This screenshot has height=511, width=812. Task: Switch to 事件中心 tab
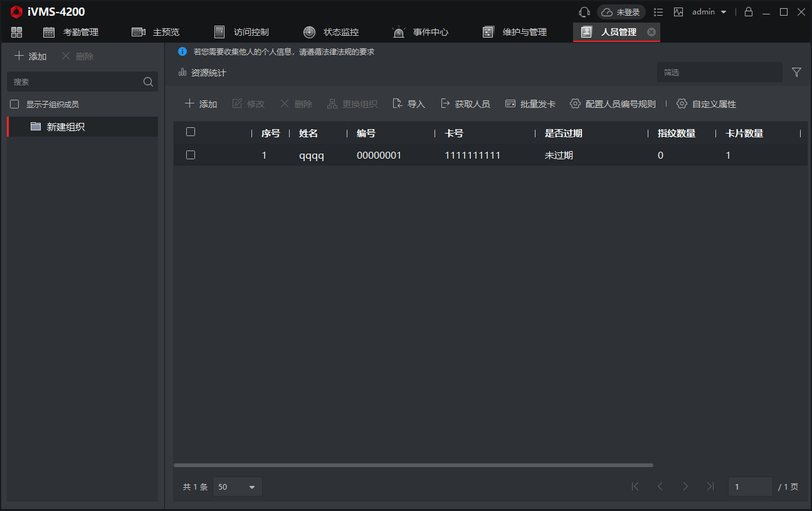point(420,32)
